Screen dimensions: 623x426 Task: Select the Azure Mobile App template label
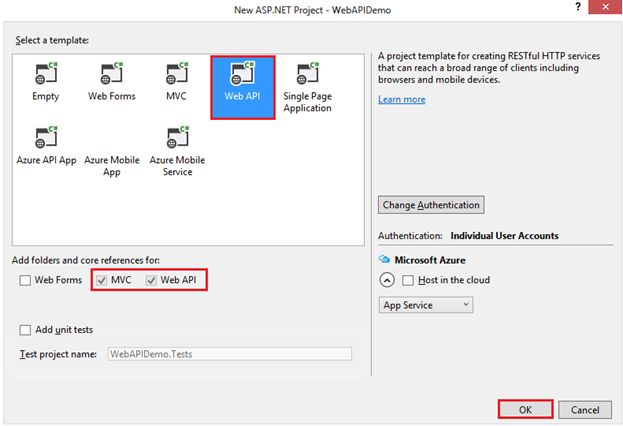(112, 166)
